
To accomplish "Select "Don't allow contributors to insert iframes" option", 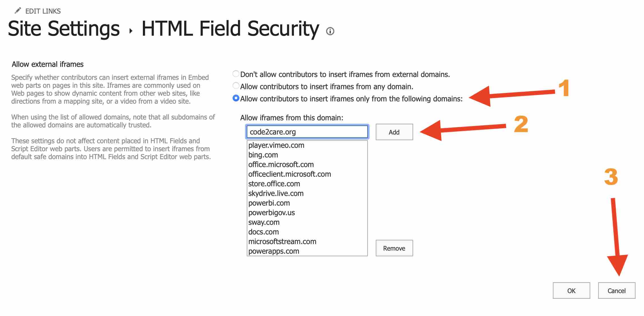I will point(235,74).
